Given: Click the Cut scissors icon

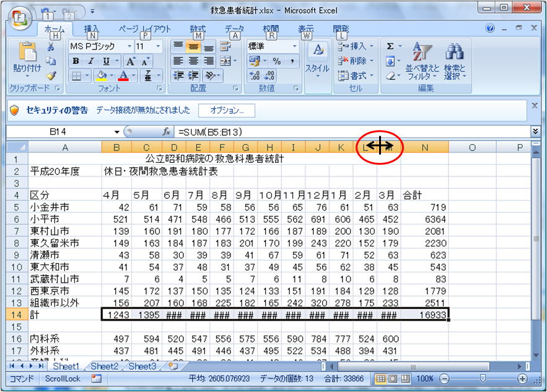Looking at the screenshot, I should pos(51,46).
